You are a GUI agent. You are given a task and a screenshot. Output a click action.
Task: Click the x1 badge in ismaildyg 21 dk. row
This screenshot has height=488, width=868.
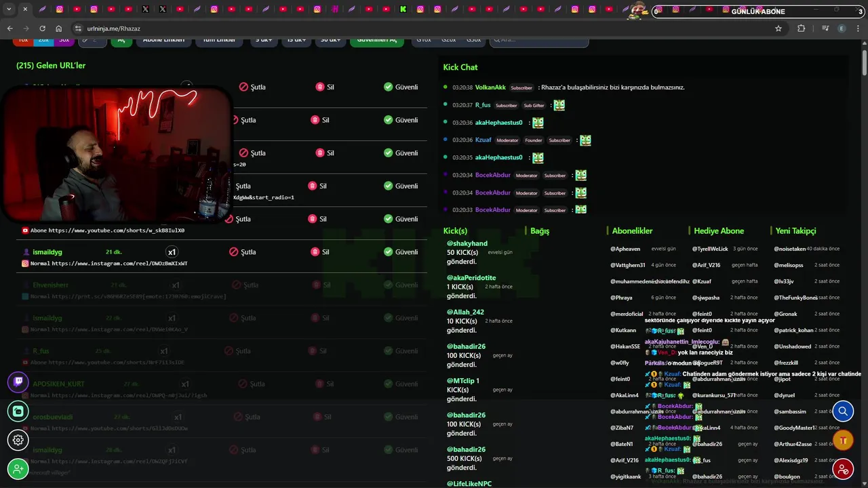pos(172,252)
